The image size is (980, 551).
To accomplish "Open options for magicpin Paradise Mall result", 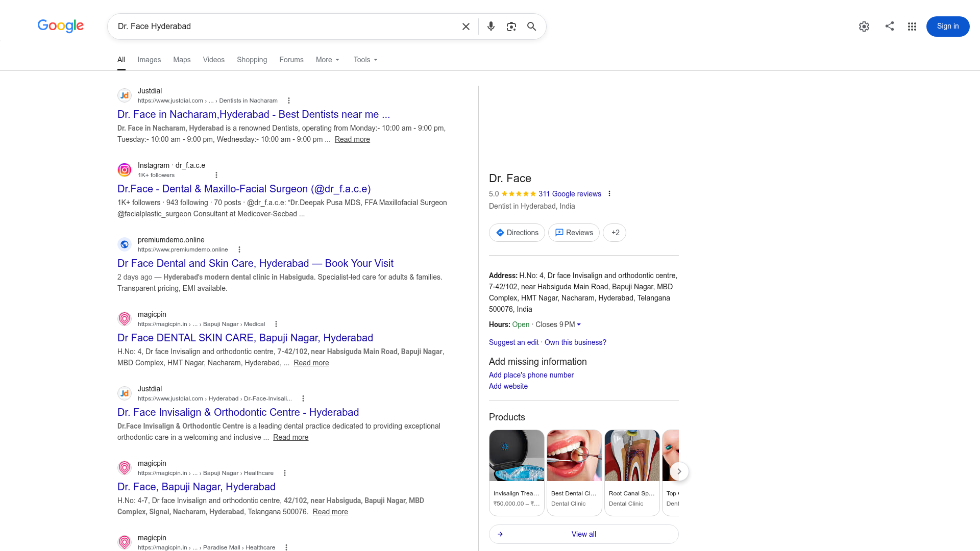I will (x=286, y=547).
